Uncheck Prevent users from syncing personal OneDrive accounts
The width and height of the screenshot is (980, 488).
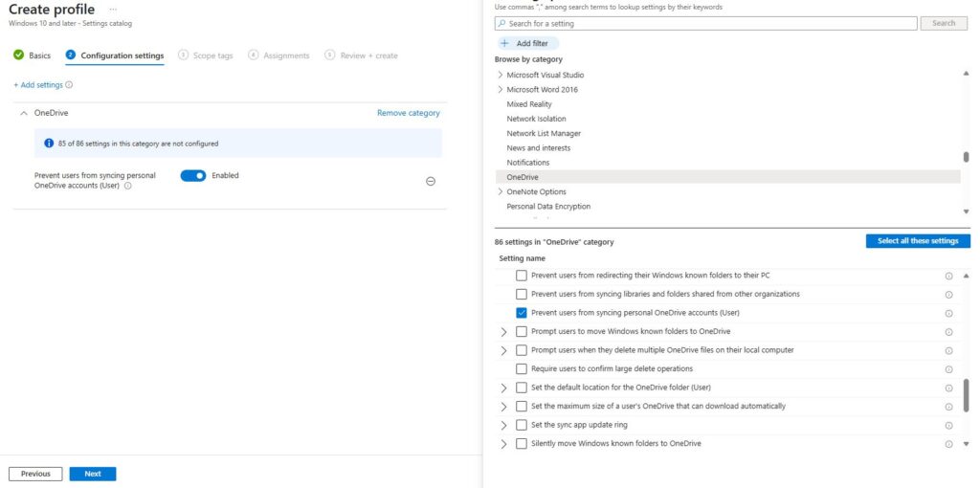(522, 313)
